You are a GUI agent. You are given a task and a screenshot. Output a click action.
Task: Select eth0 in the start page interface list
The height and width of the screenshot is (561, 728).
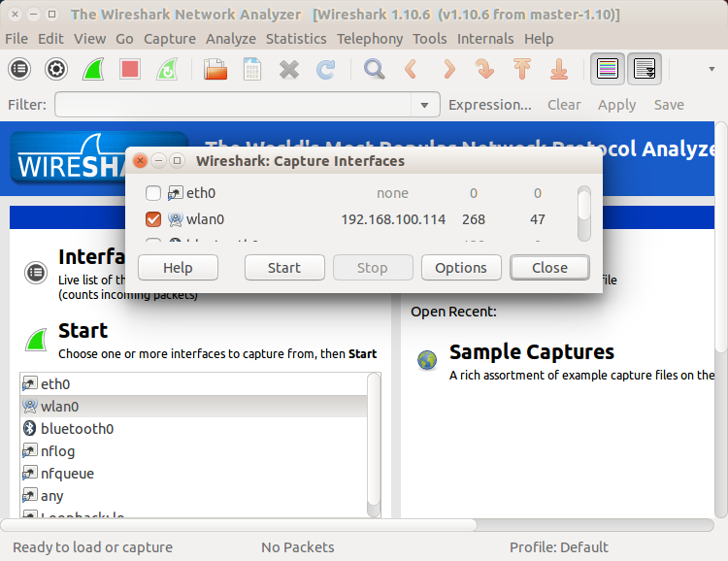coord(194,384)
